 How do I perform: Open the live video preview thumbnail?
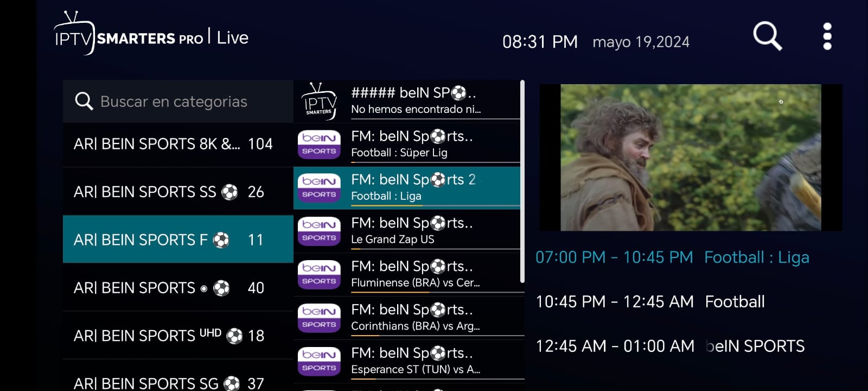click(x=691, y=157)
